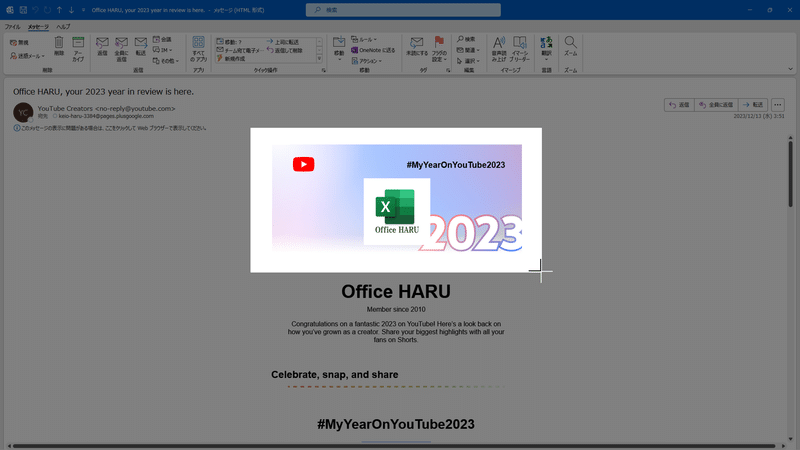Viewport: 800px width, 450px height.
Task: Click the アーカイブ (Archive) icon
Action: [78, 49]
